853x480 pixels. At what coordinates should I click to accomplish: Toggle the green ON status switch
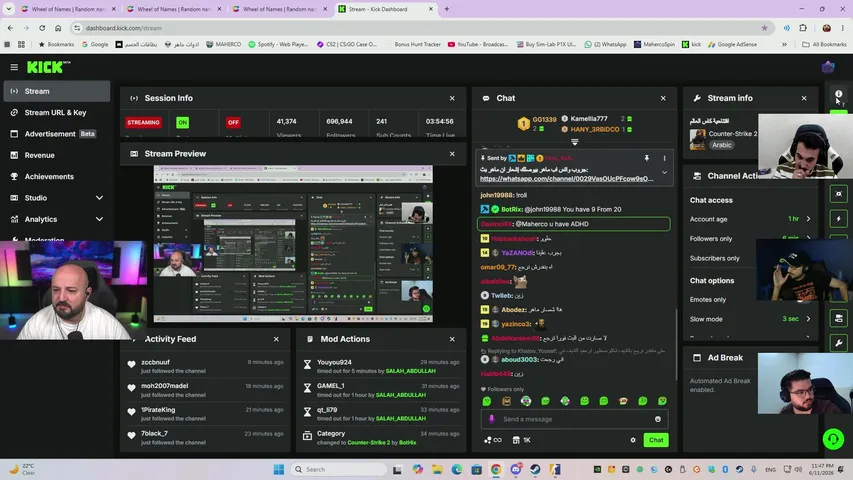pyautogui.click(x=182, y=122)
